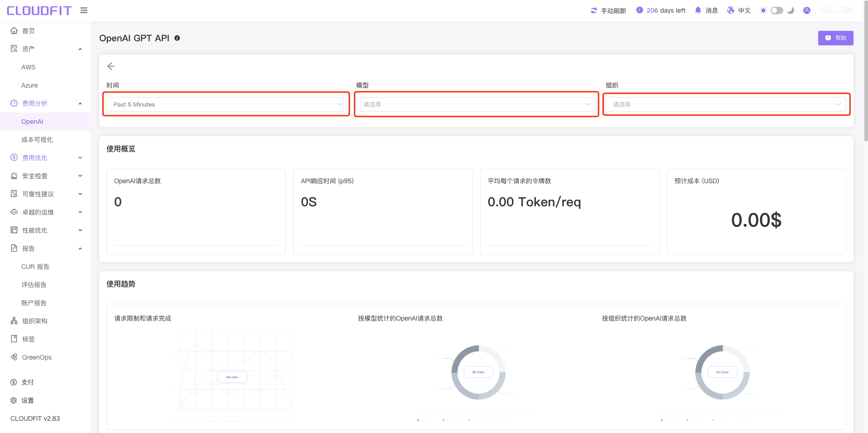Image resolution: width=868 pixels, height=433 pixels.
Task: Expand the 安全检查 section chevron
Action: pos(80,176)
